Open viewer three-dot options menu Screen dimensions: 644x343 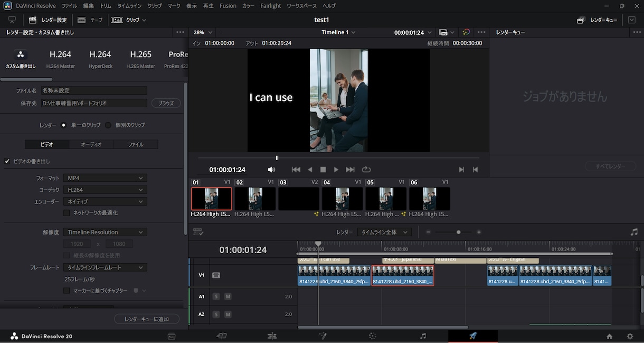tap(481, 32)
